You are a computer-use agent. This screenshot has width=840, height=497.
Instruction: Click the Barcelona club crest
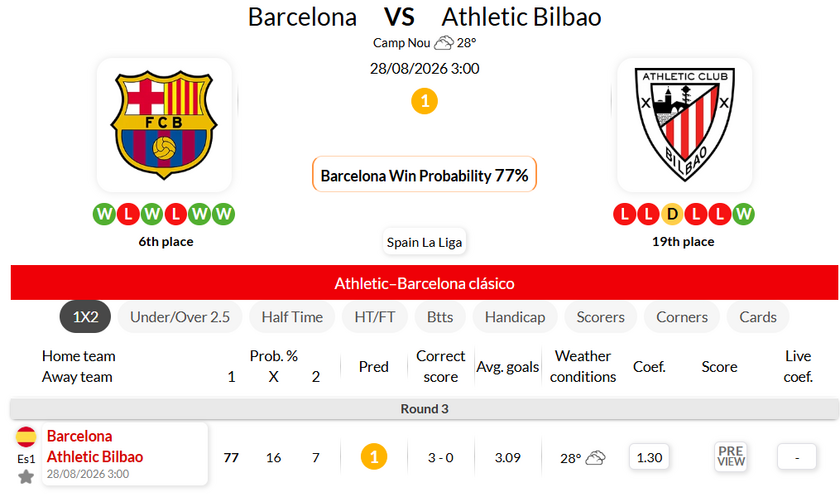164,124
